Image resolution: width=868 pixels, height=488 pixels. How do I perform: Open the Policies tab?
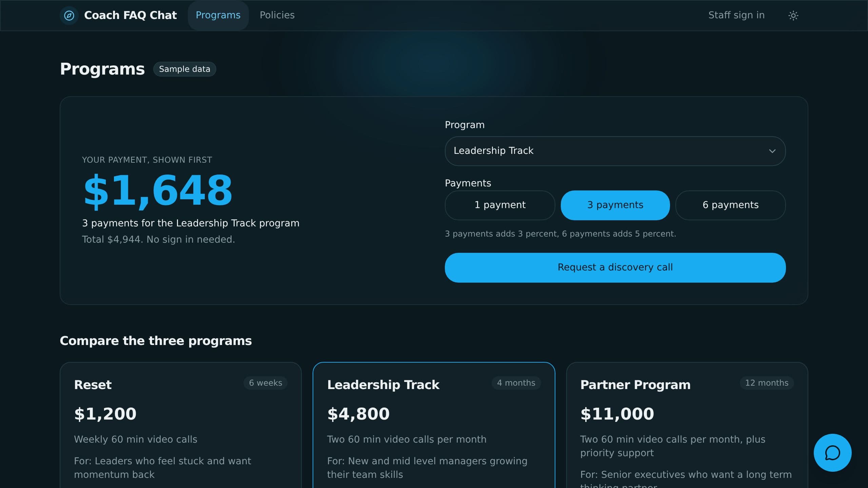(x=277, y=15)
